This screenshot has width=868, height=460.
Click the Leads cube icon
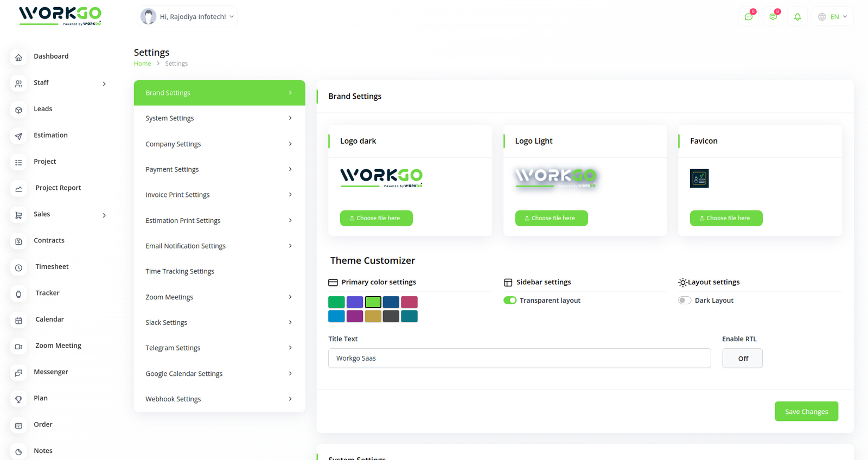(18, 110)
